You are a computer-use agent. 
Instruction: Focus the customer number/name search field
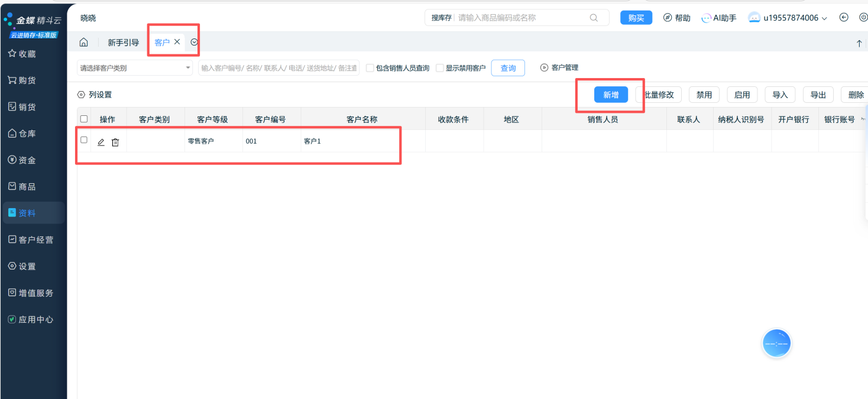point(278,68)
